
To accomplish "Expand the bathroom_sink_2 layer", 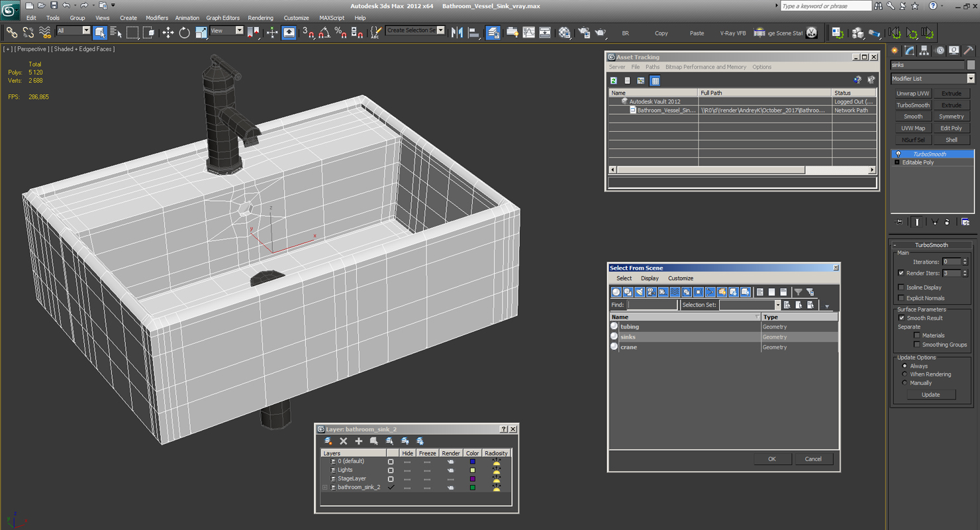I will point(324,487).
